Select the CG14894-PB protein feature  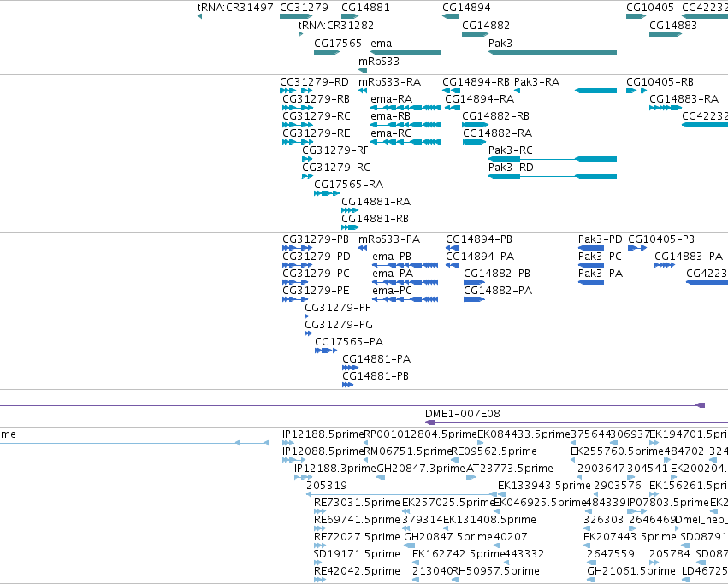coord(453,248)
